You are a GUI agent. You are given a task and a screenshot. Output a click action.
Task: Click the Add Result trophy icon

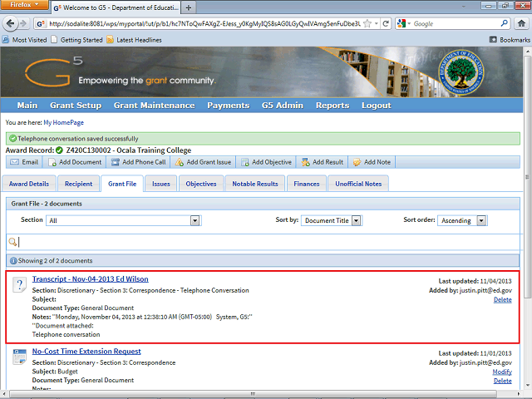305,162
